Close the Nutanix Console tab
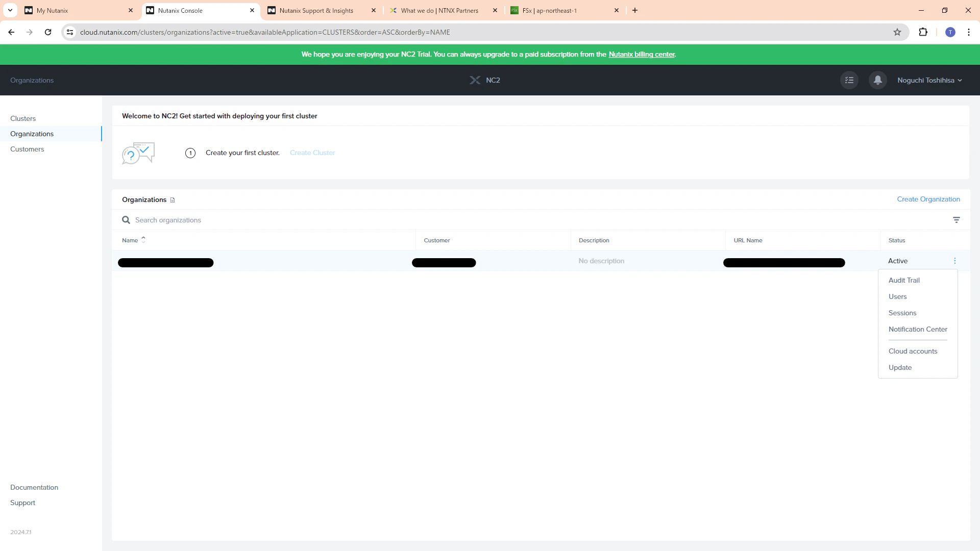The height and width of the screenshot is (551, 980). coord(252,10)
